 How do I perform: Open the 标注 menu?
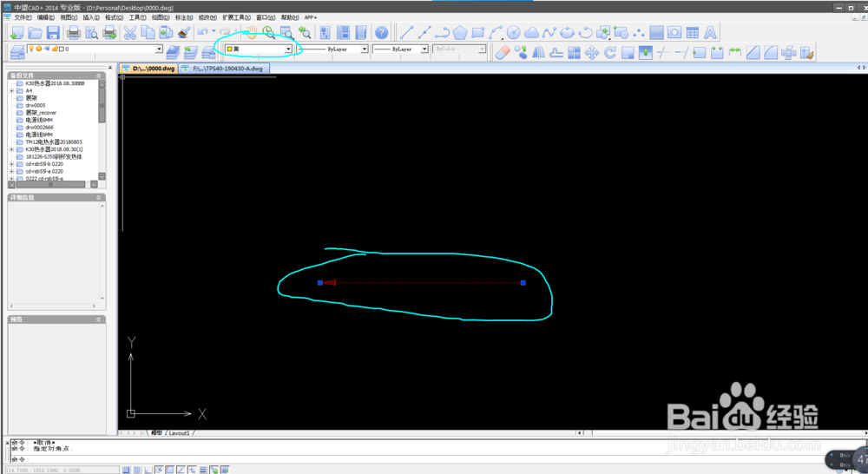(184, 17)
